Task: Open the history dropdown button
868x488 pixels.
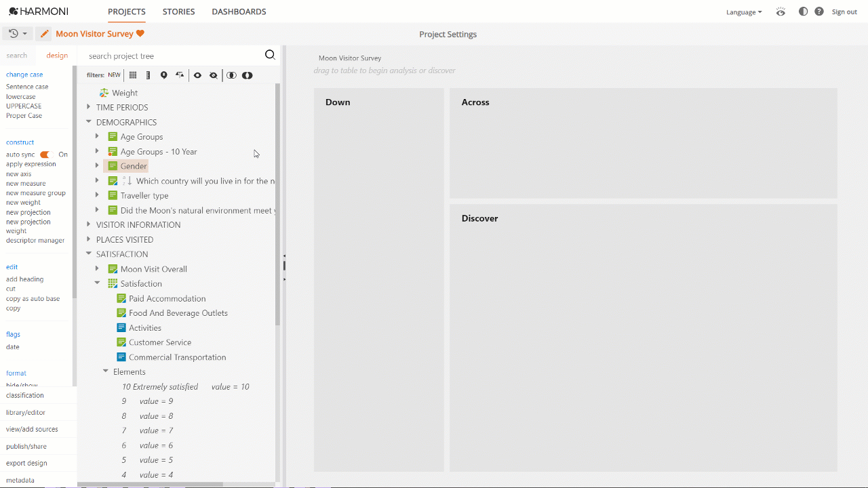Action: [18, 34]
